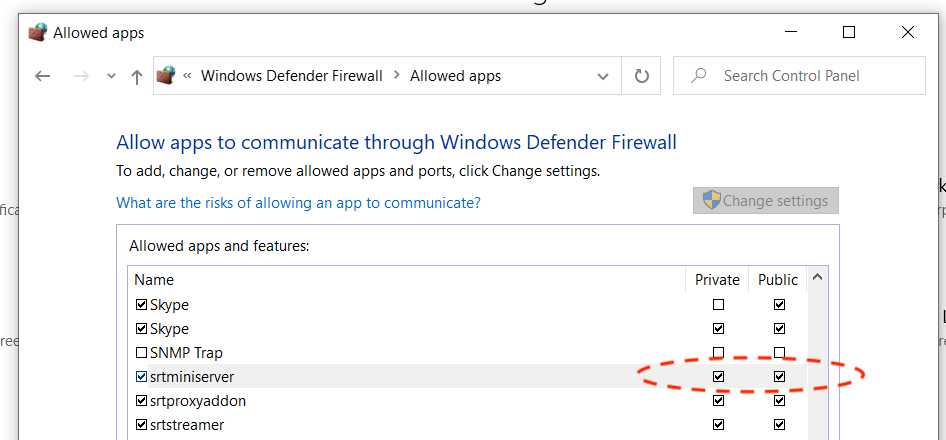Click the Change settings button
Image resolution: width=946 pixels, height=440 pixels.
(766, 200)
